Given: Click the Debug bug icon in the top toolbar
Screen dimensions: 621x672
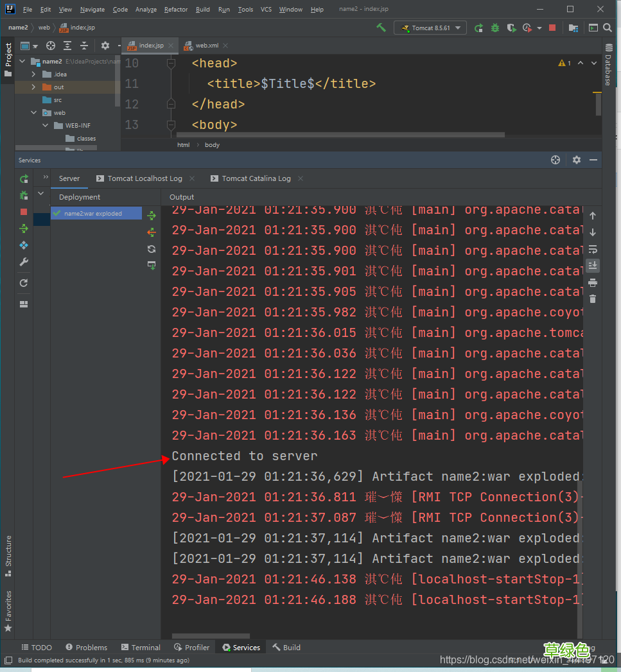Looking at the screenshot, I should 495,28.
